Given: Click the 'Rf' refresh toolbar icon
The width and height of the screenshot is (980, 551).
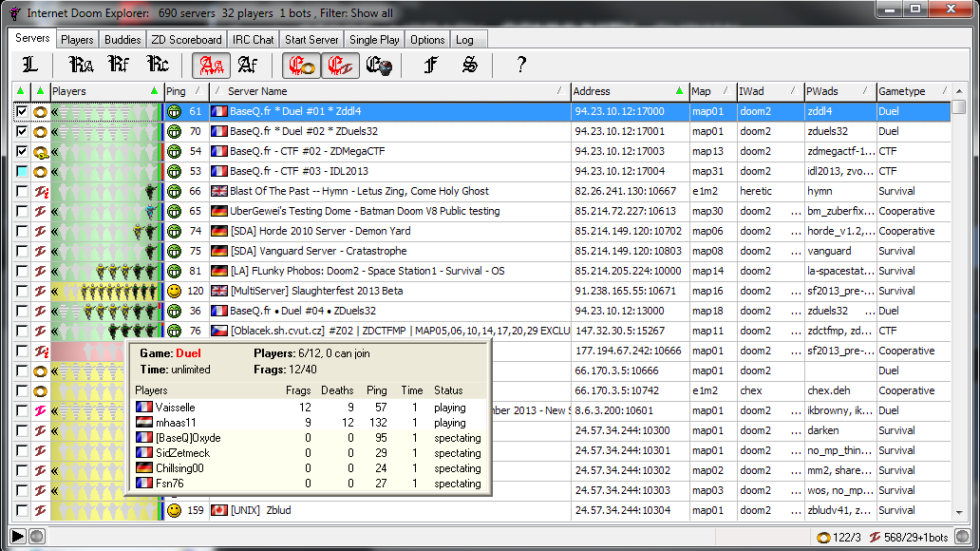Looking at the screenshot, I should point(119,65).
